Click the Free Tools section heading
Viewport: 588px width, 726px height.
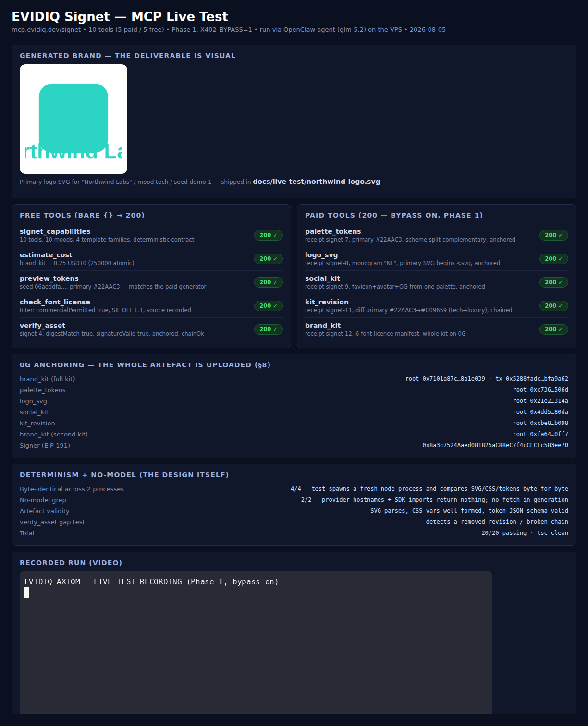[82, 215]
